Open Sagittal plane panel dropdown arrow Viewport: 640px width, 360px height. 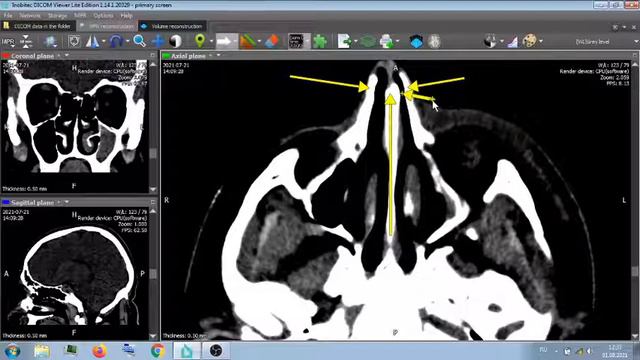pyautogui.click(x=67, y=202)
